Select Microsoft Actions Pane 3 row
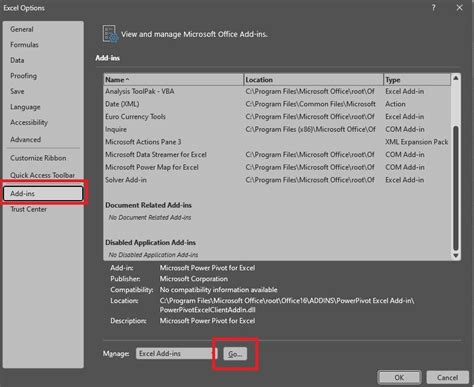The height and width of the screenshot is (387, 474). point(277,142)
